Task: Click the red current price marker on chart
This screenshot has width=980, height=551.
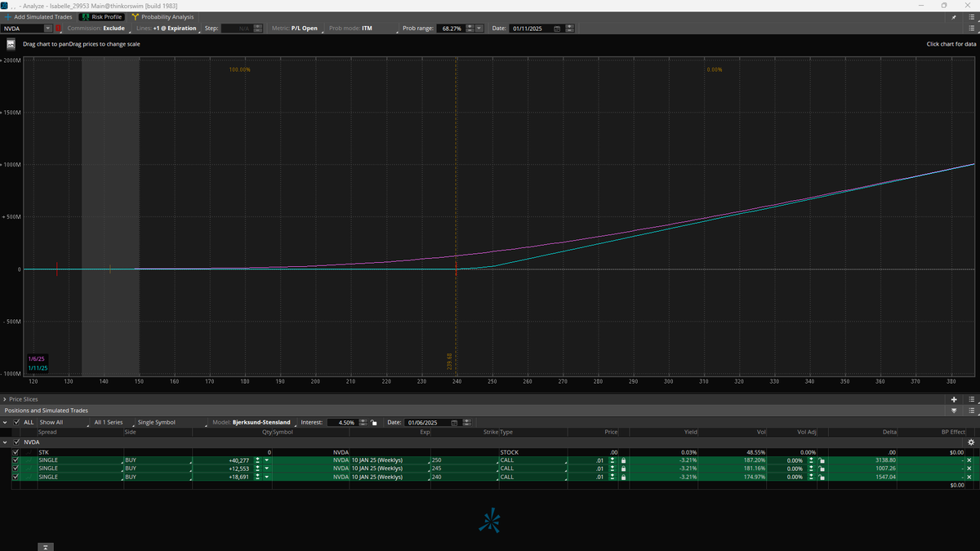Action: coord(456,269)
